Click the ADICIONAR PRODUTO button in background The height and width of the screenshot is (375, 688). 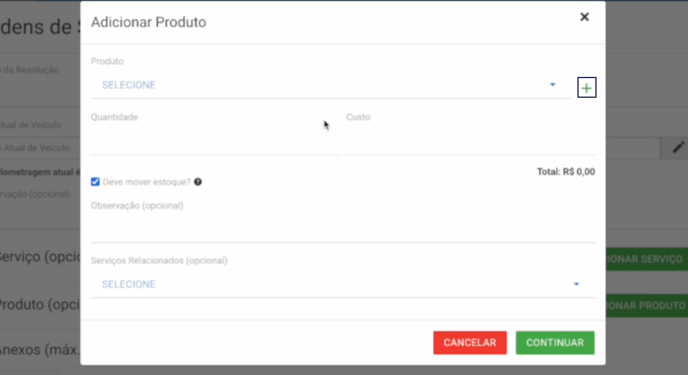coord(647,306)
